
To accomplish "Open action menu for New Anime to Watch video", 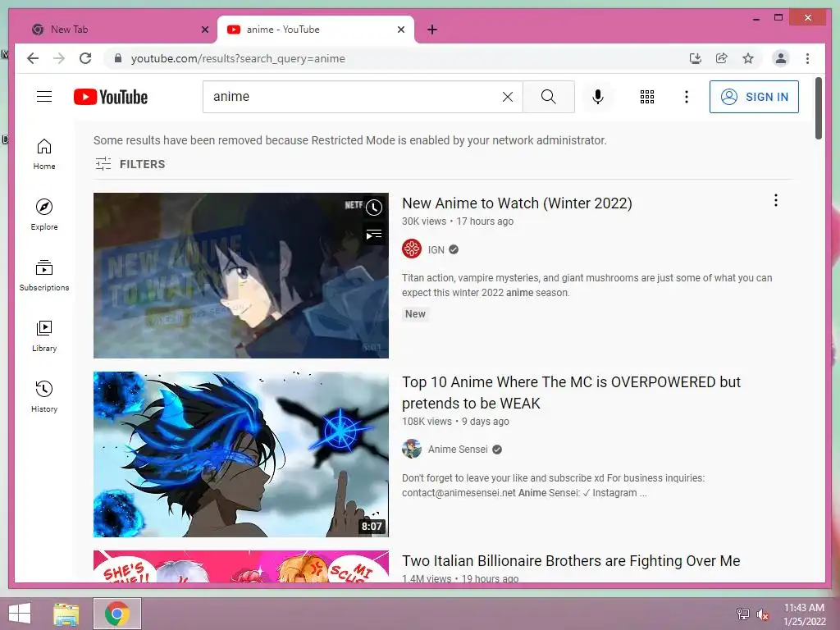I will [776, 200].
